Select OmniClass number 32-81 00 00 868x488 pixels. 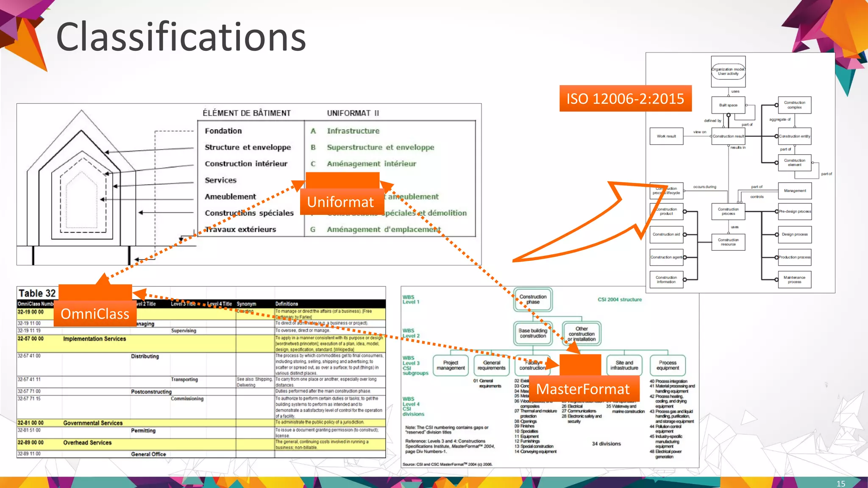pos(31,423)
